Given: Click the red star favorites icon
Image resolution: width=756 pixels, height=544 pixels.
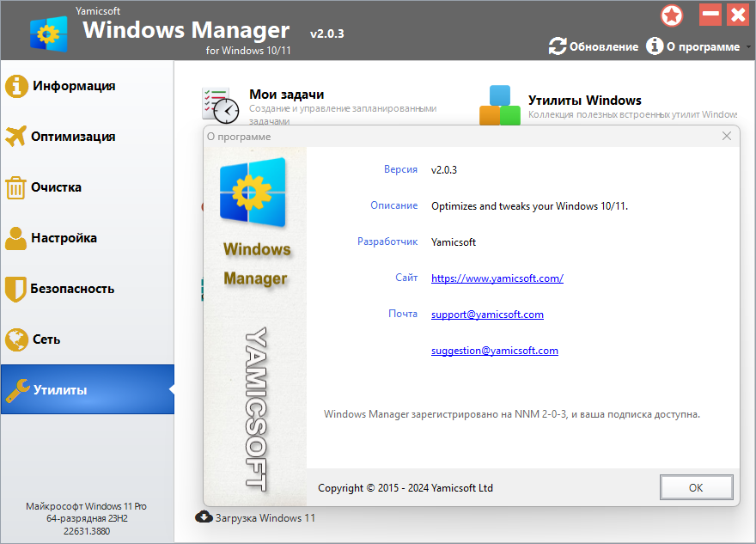Looking at the screenshot, I should point(672,15).
